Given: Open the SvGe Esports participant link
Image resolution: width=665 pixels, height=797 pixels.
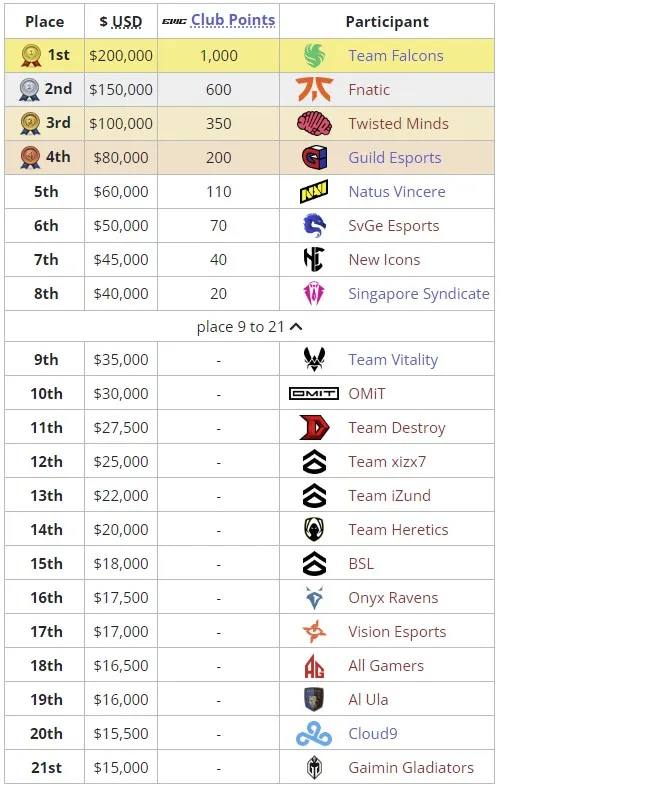Looking at the screenshot, I should tap(394, 226).
